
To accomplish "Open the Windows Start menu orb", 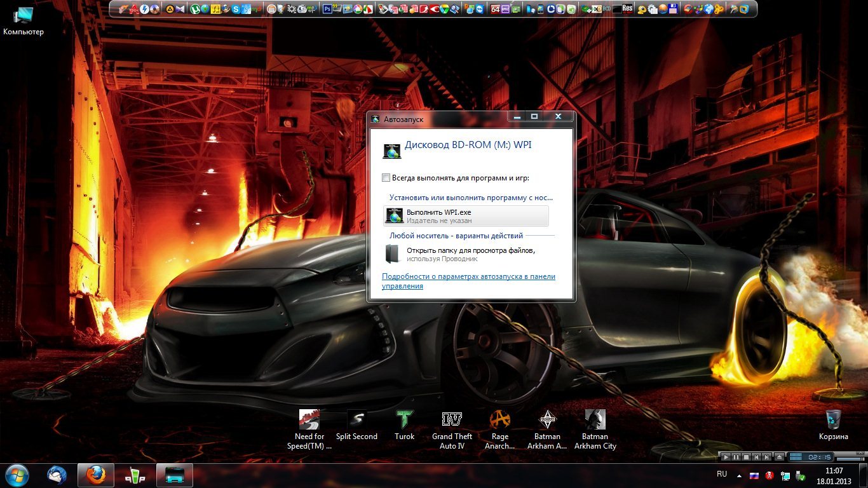I will pos(17,475).
